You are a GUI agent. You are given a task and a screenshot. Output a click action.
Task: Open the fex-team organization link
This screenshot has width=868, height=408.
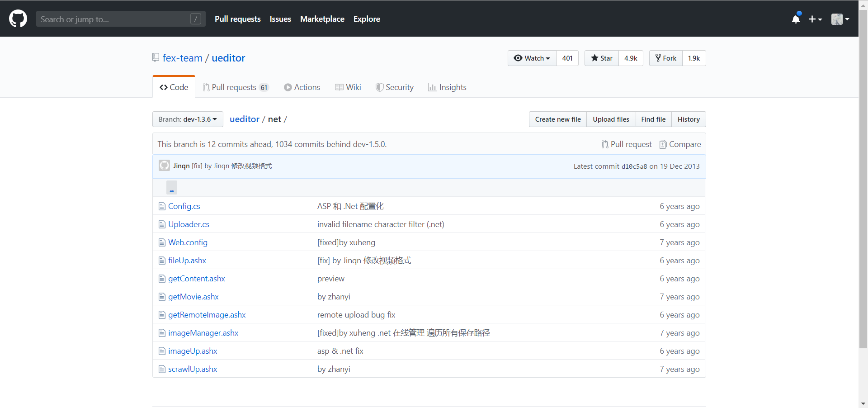click(x=183, y=58)
